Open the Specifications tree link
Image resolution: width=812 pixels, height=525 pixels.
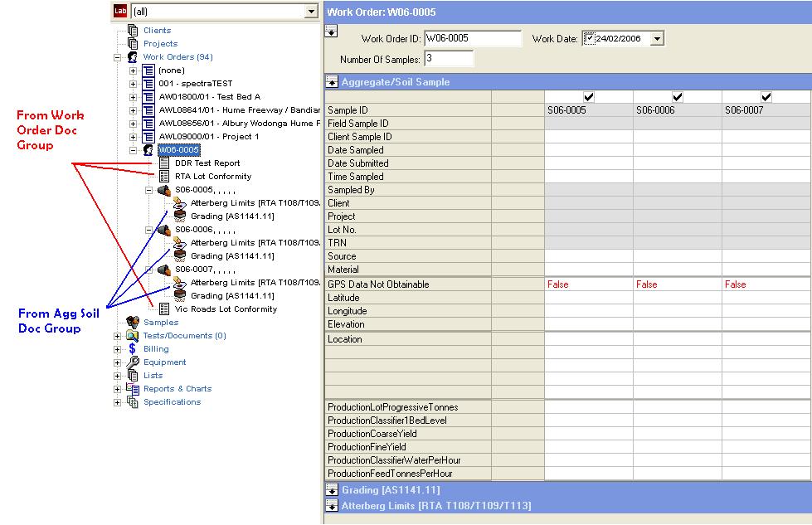point(172,402)
